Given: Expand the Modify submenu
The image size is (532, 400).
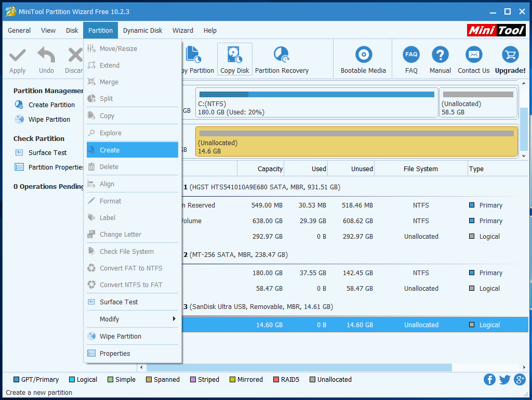Looking at the screenshot, I should pyautogui.click(x=132, y=319).
